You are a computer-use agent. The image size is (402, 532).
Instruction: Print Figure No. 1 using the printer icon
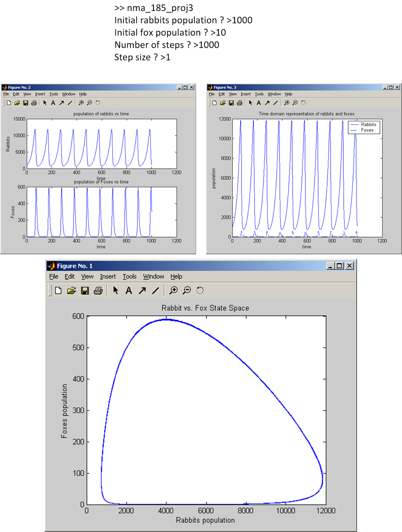[x=98, y=290]
